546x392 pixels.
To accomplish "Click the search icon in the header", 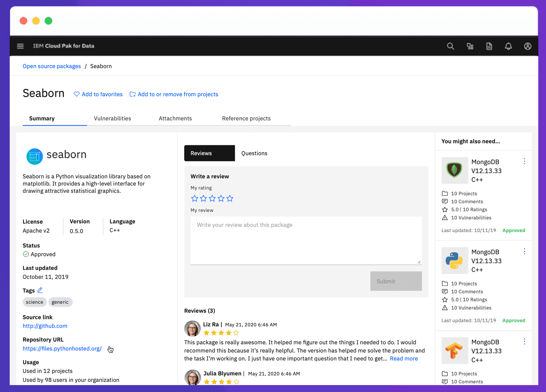I will (x=450, y=46).
